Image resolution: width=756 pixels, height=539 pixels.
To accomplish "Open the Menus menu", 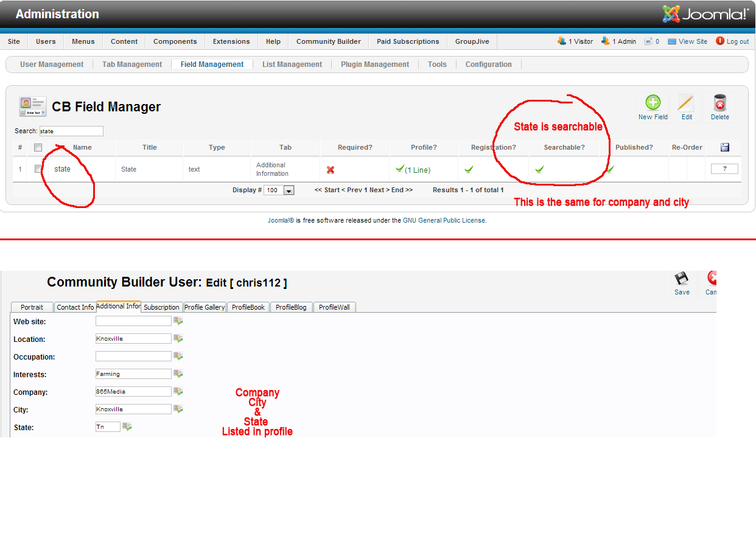I will point(83,41).
